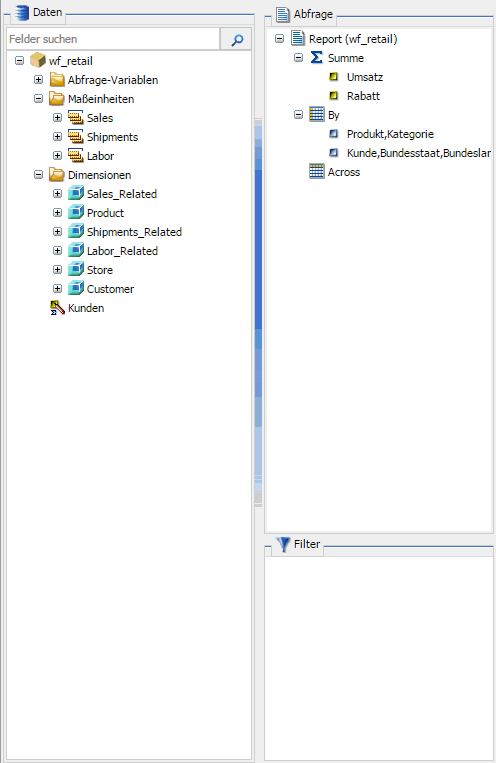Screen dimensions: 496x763
Task: Select the Shipments_Related label text
Action: 134,232
